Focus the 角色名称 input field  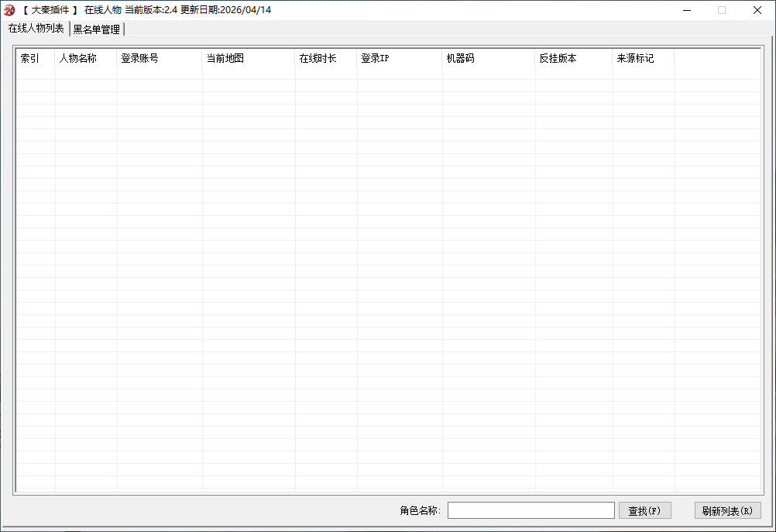point(531,510)
